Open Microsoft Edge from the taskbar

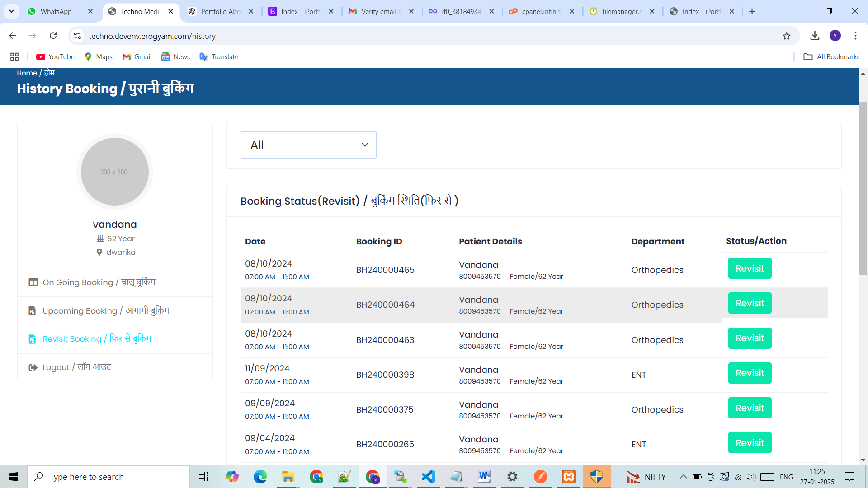pyautogui.click(x=260, y=477)
